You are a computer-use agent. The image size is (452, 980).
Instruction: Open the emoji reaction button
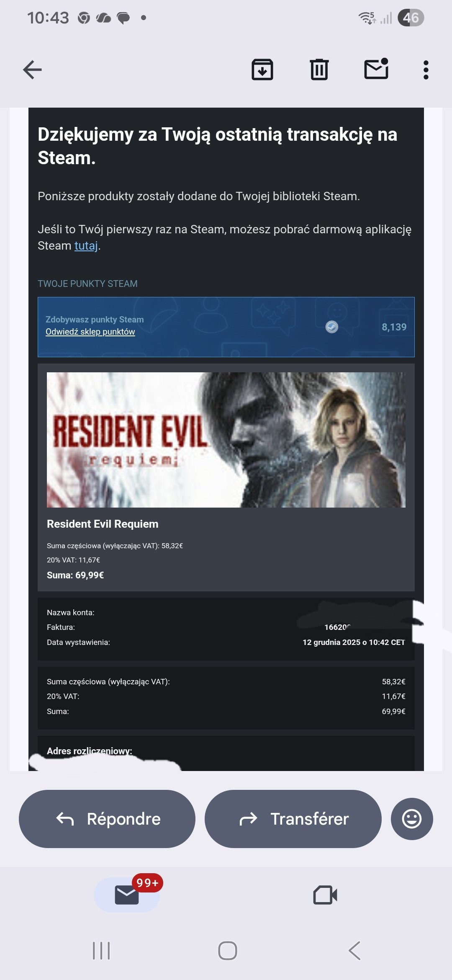click(x=412, y=819)
